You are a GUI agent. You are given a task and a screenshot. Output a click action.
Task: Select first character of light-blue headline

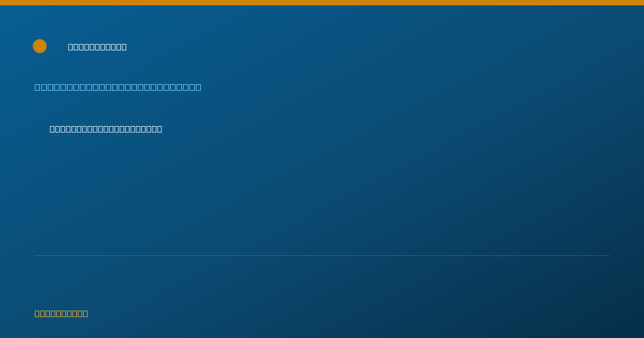pos(38,87)
